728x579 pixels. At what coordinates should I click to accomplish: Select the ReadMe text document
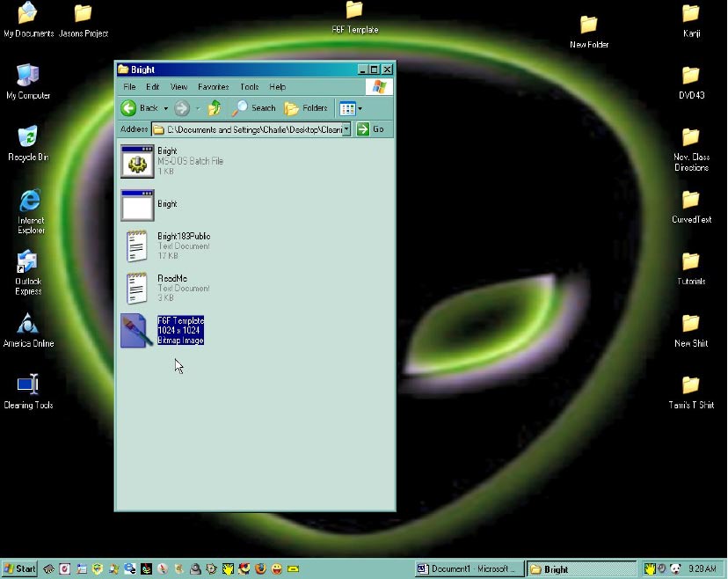click(137, 288)
